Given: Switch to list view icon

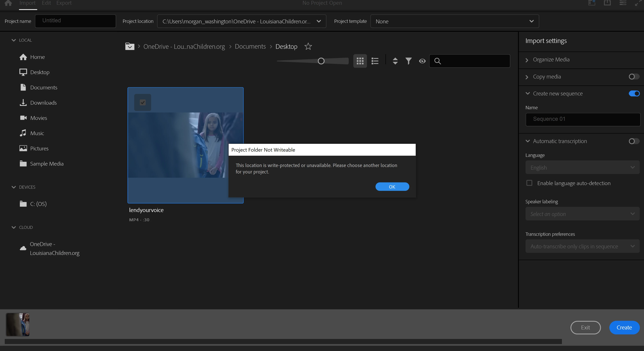Looking at the screenshot, I should [375, 61].
